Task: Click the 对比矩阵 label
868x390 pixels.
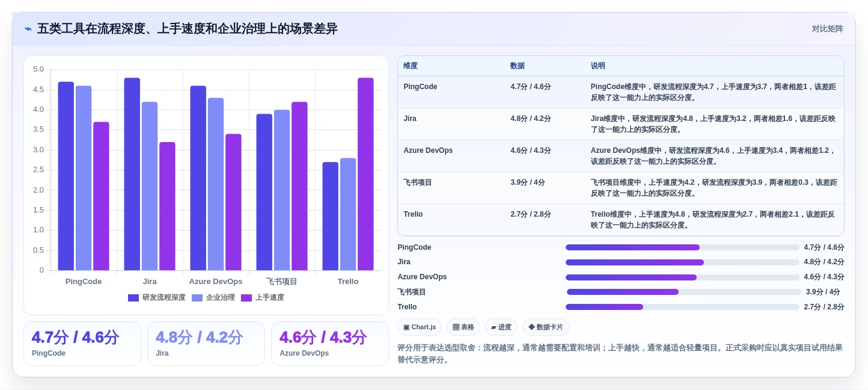Action: click(827, 29)
